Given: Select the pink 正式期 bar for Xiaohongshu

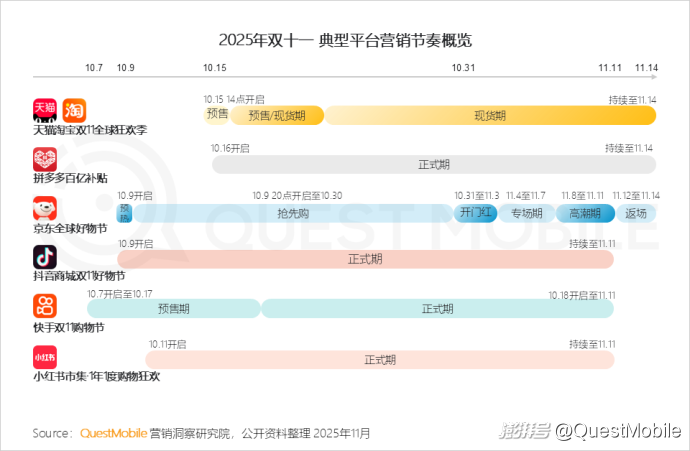Looking at the screenshot, I should click(380, 359).
